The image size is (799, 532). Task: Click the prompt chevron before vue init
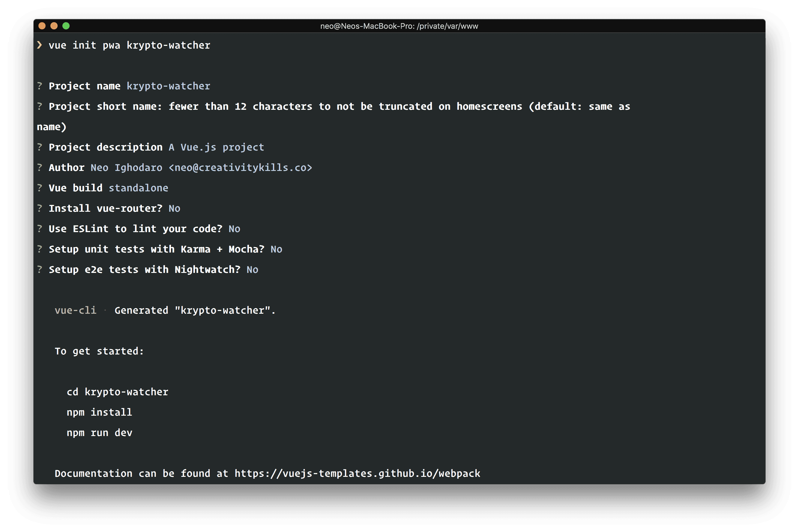[40, 45]
